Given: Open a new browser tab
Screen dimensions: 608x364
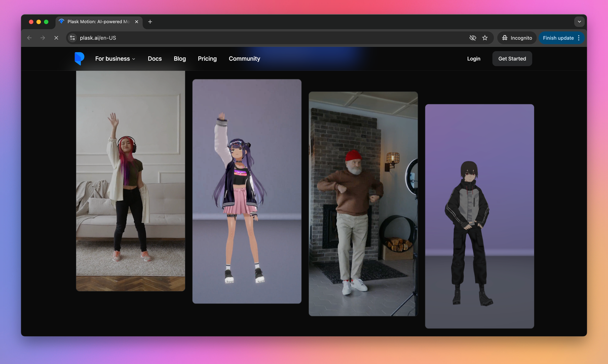Looking at the screenshot, I should tap(150, 22).
